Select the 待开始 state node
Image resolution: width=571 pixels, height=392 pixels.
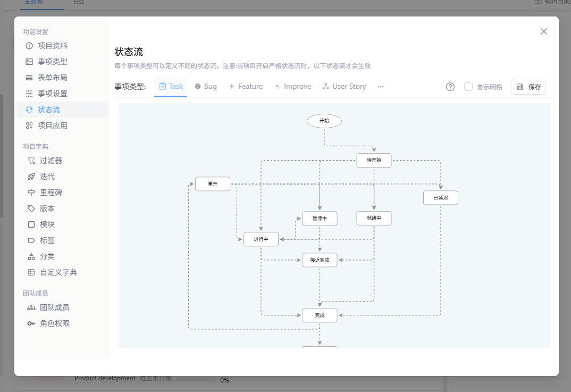tap(374, 160)
